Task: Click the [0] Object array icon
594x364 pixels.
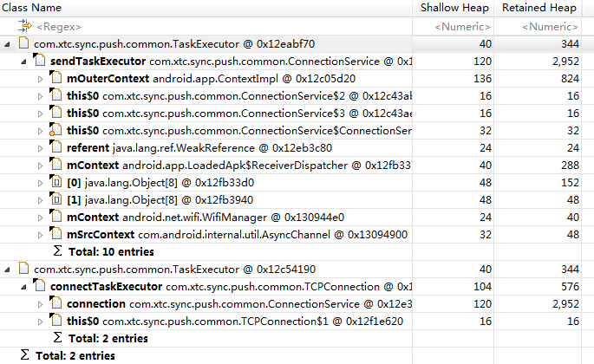Action: coord(56,183)
